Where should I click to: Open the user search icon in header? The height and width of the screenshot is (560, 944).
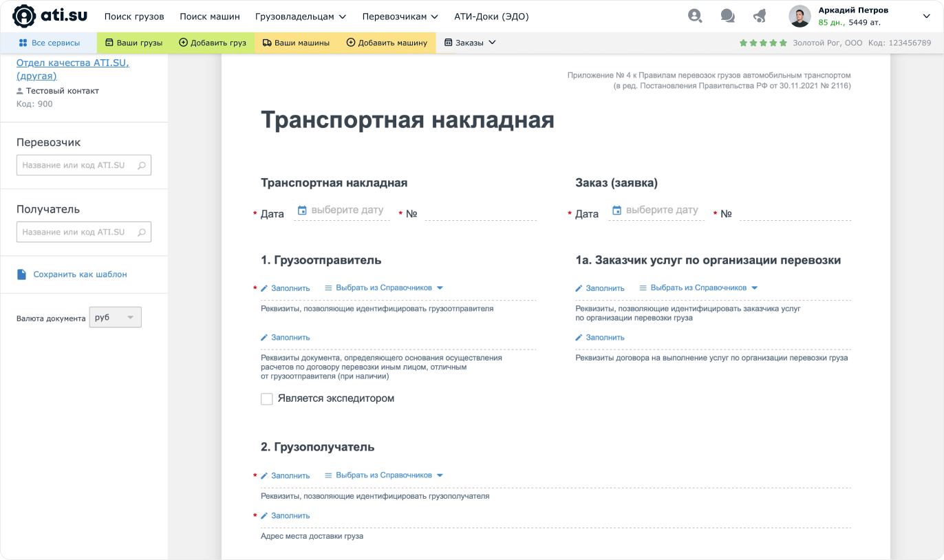click(695, 16)
